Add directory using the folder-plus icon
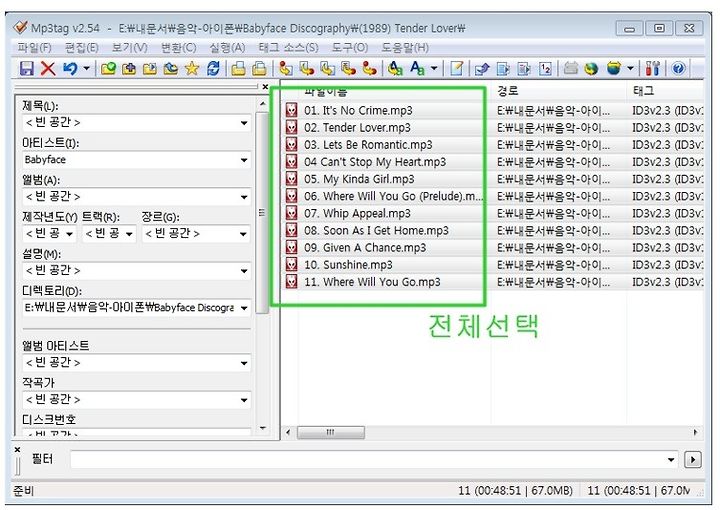Screen dimensions: 720x510 [x=129, y=69]
